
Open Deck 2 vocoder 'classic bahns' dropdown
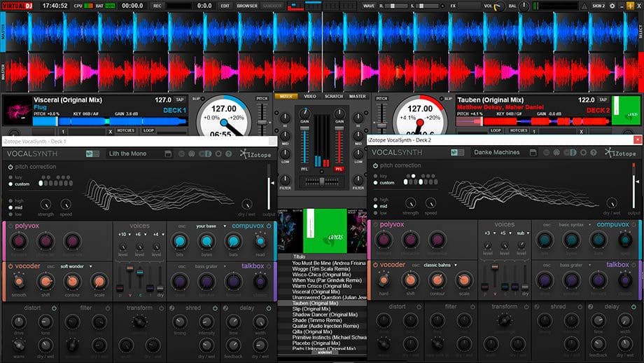440,265
